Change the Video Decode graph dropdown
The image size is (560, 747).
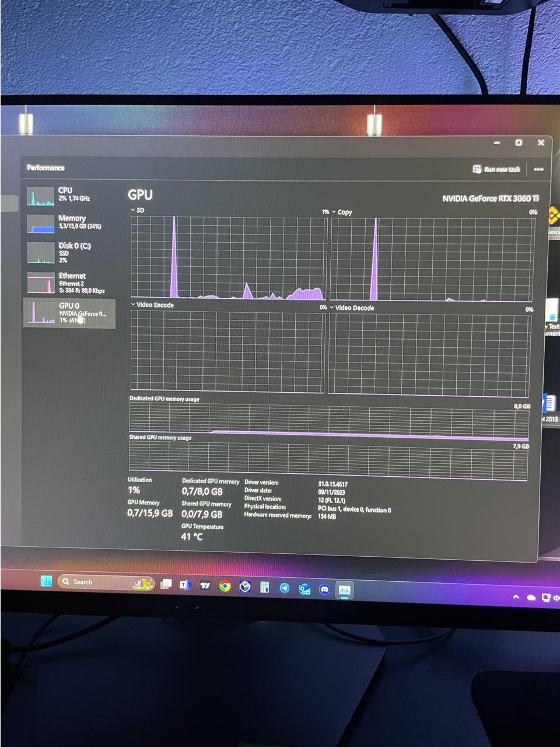352,308
